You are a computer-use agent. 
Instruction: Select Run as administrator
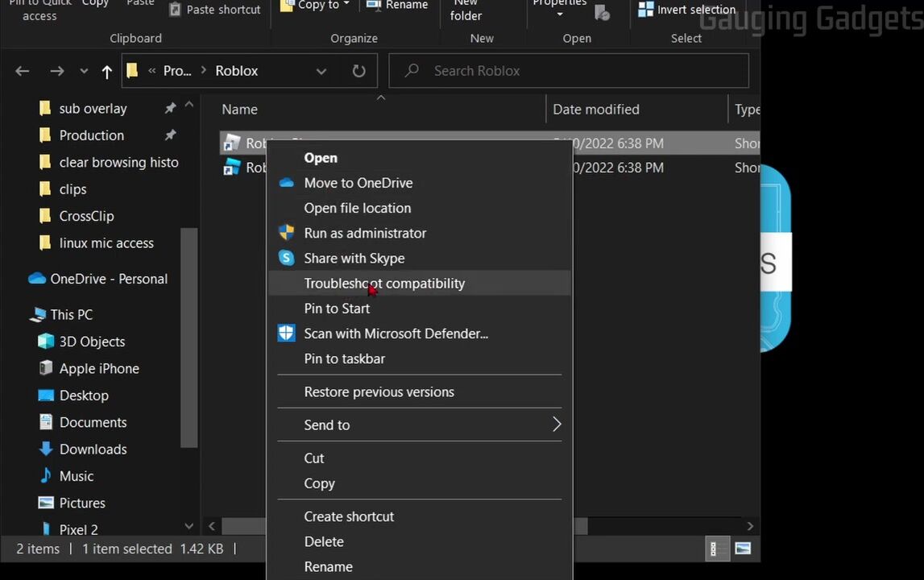420,233
